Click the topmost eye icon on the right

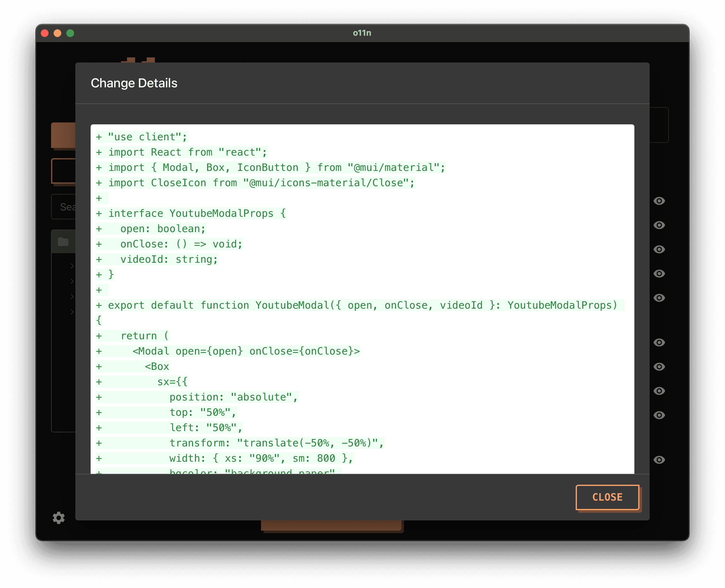click(660, 202)
